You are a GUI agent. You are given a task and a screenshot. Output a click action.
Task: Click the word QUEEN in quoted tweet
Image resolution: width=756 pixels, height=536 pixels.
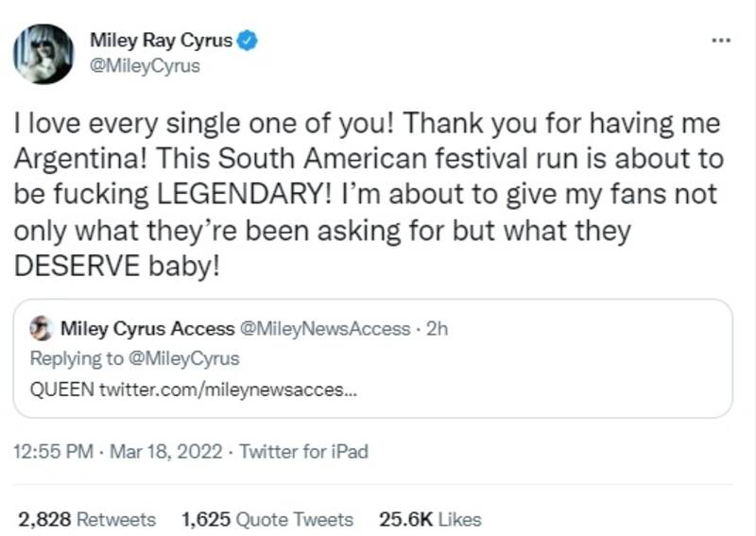[62, 389]
